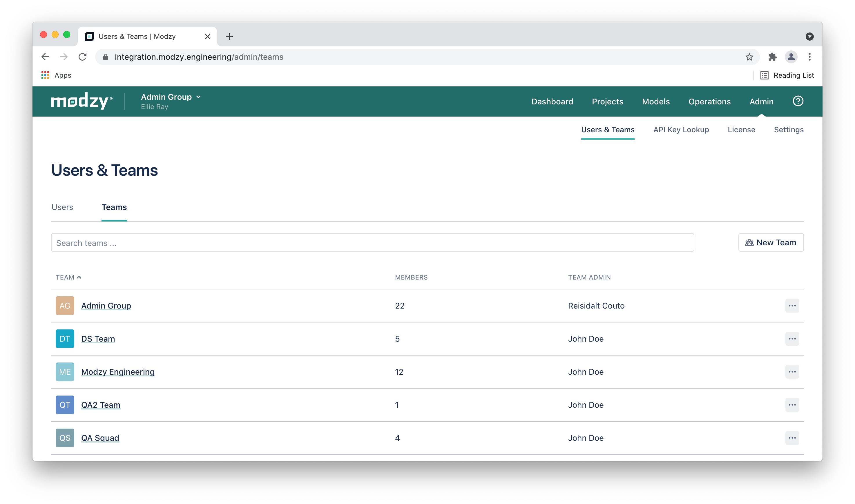Switch to the Users tab
This screenshot has height=504, width=855.
(x=62, y=207)
